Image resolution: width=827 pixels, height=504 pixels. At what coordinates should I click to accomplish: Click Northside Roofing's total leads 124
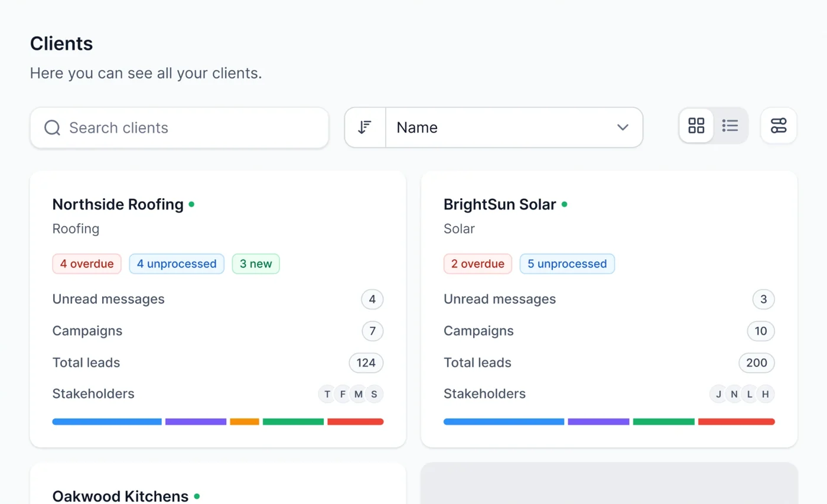[x=366, y=363]
